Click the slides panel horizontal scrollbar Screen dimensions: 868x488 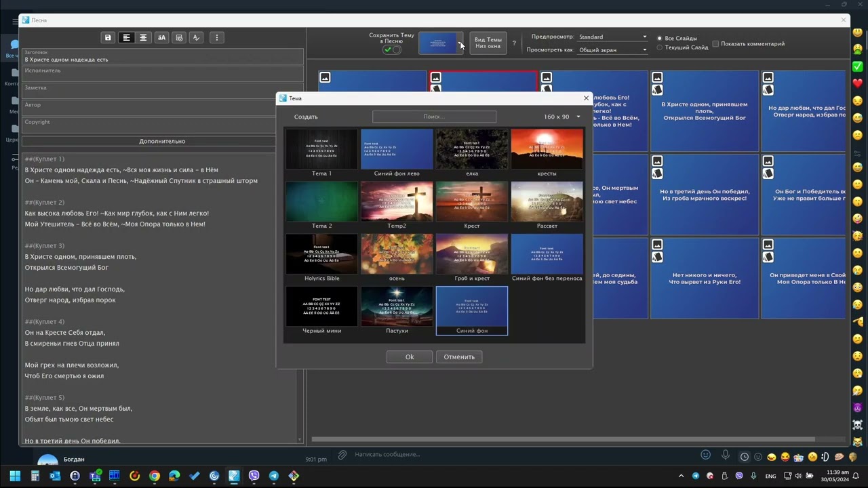click(563, 439)
